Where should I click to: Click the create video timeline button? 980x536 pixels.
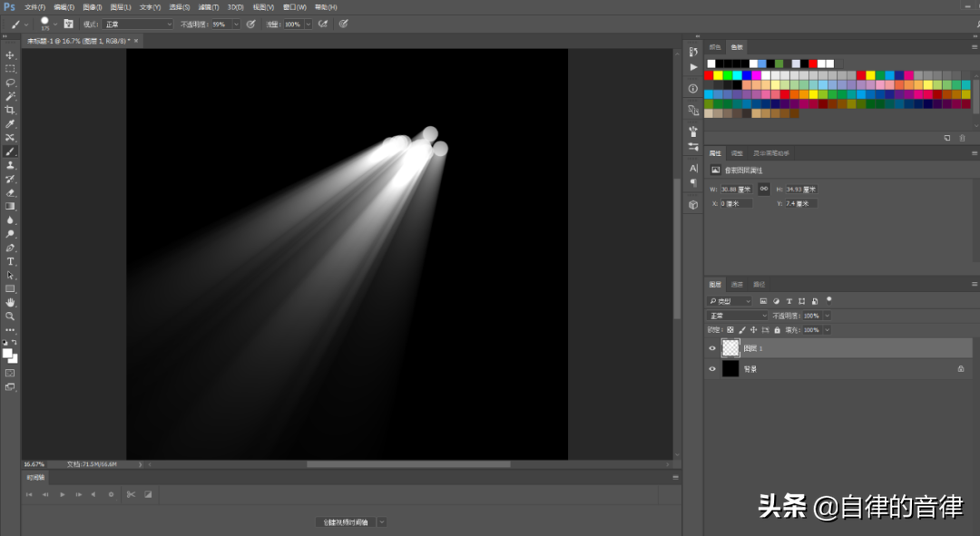[346, 521]
